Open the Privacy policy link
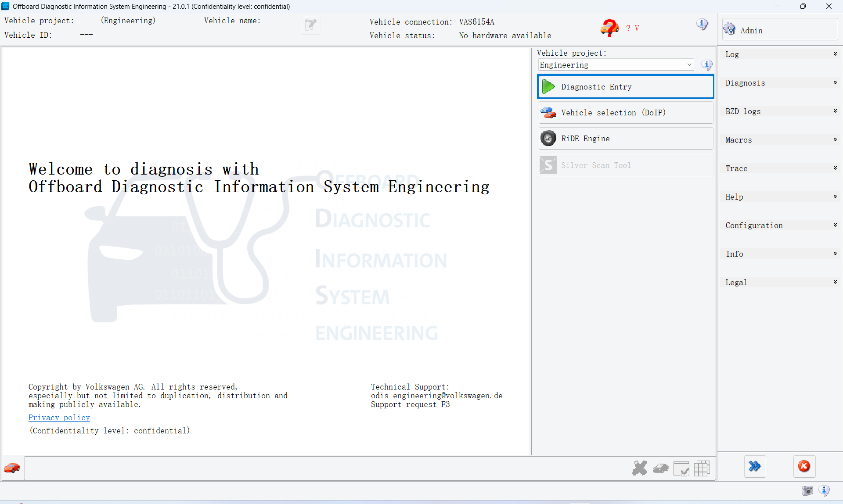This screenshot has width=843, height=504. click(59, 418)
